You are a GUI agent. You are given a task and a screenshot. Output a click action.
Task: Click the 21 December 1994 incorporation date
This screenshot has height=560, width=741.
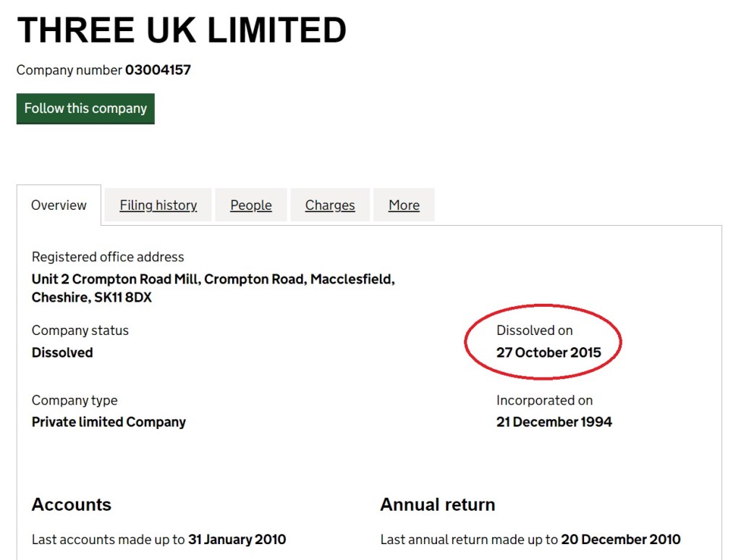(x=554, y=423)
